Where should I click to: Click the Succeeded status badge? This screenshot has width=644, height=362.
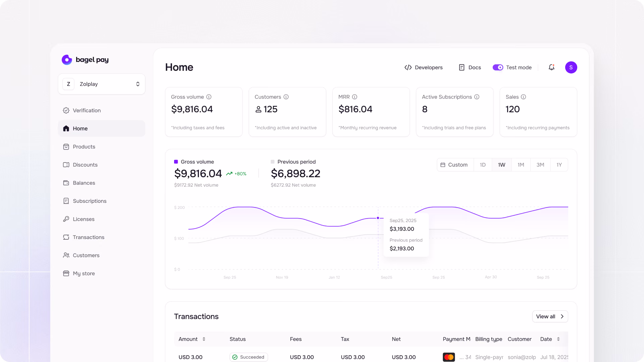pyautogui.click(x=249, y=357)
